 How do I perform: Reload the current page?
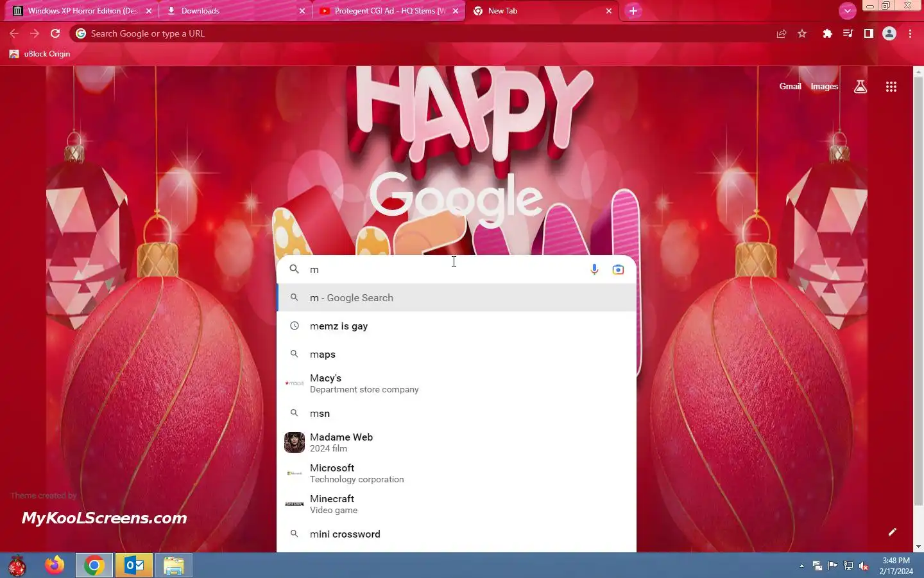coord(55,33)
